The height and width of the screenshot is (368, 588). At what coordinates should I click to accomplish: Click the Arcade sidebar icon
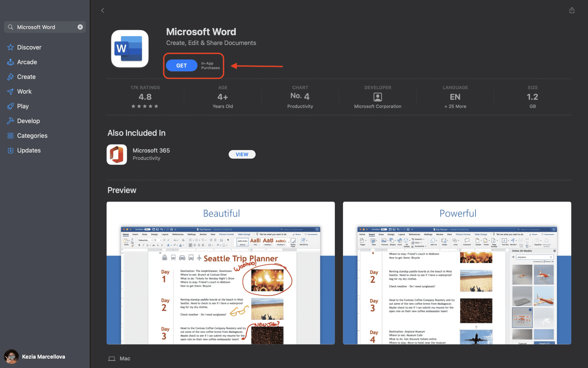[11, 62]
